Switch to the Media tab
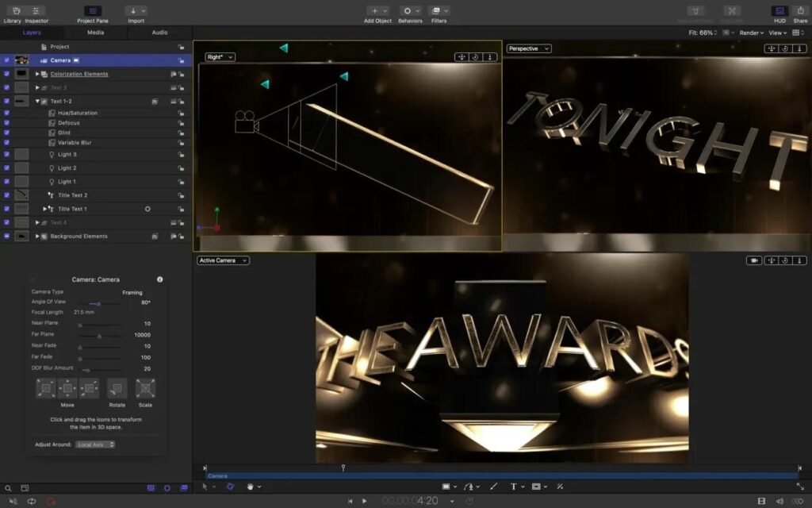Image resolution: width=812 pixels, height=508 pixels. coord(97,33)
